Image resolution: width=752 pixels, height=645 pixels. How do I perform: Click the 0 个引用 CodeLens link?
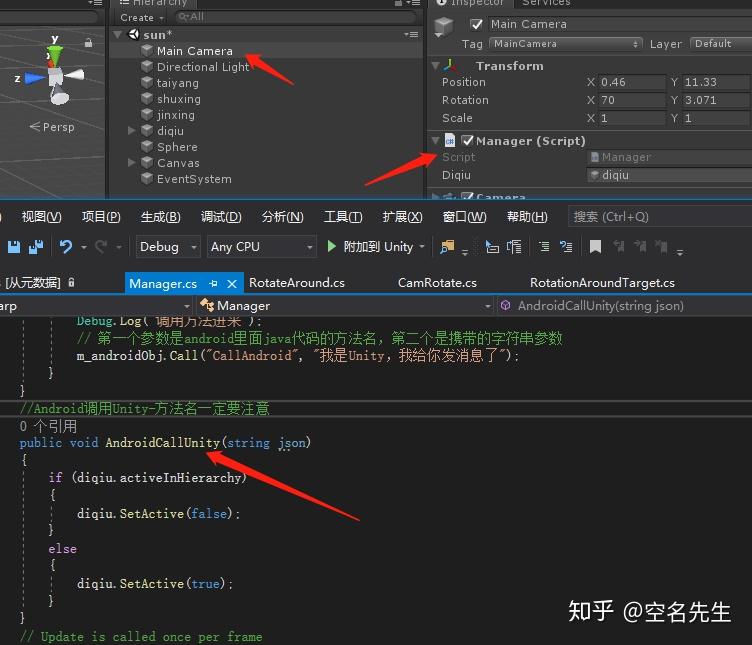[x=48, y=426]
